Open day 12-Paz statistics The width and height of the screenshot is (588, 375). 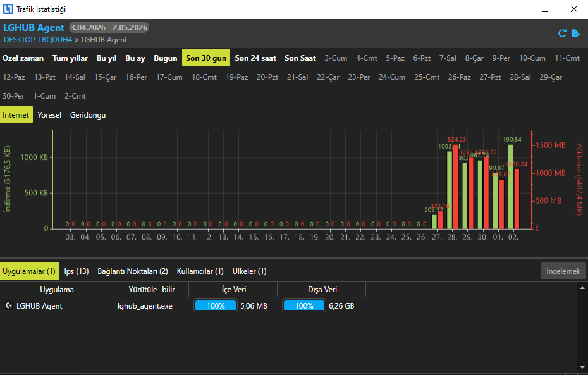pos(14,77)
